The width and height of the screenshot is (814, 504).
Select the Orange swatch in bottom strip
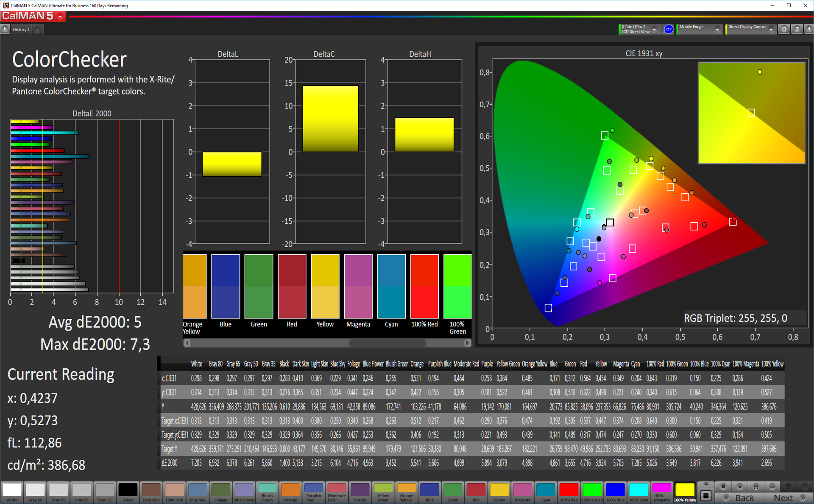tap(290, 492)
